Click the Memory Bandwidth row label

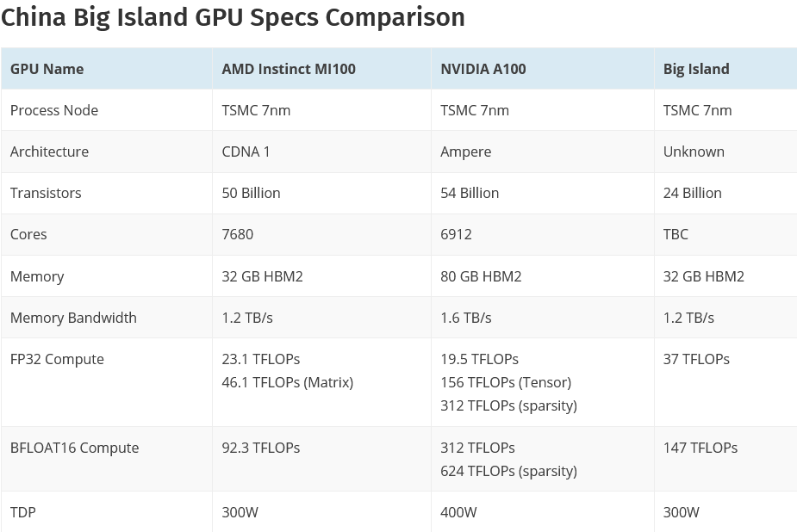point(74,318)
